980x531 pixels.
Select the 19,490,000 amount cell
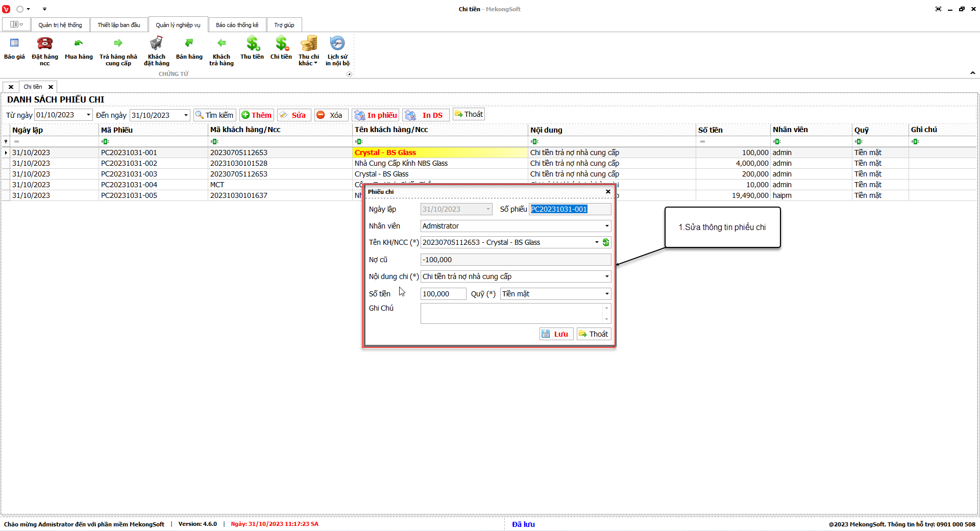click(733, 195)
